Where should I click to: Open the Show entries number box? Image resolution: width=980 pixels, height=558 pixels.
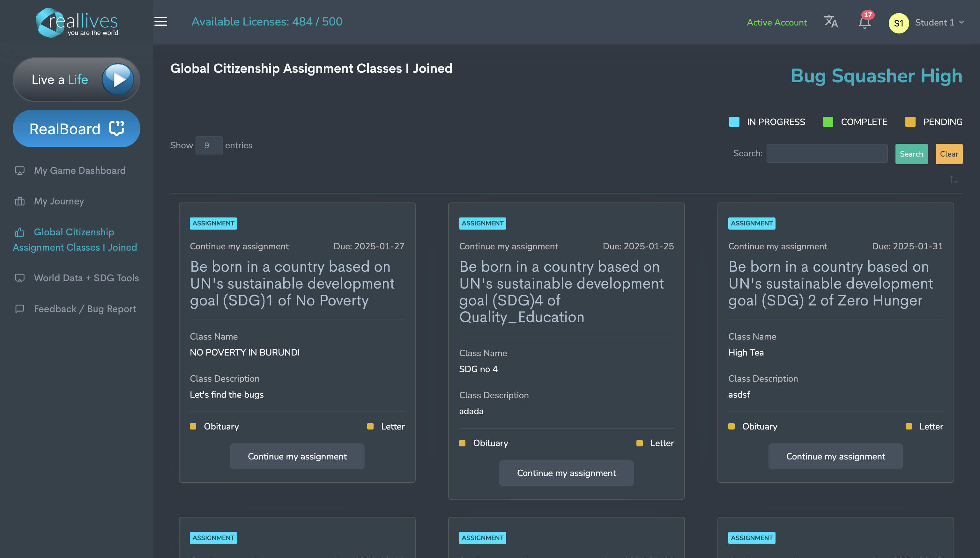pos(209,146)
